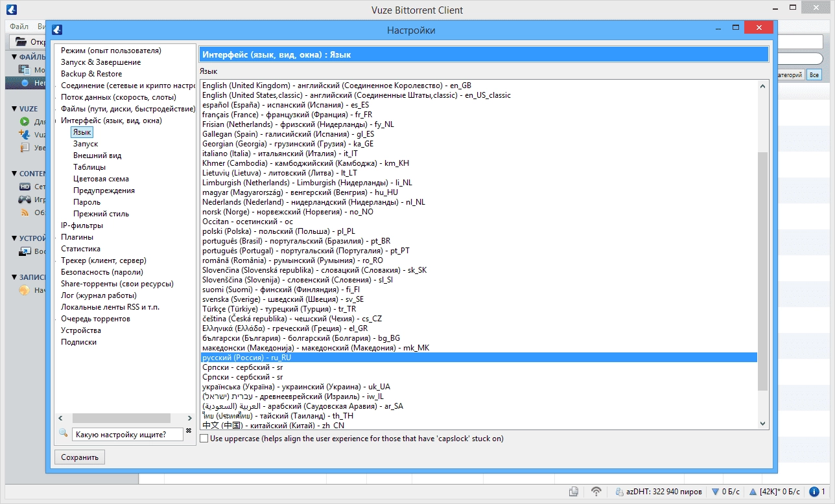Image resolution: width=835 pixels, height=504 pixels.
Task: Click the wifi signal icon in status bar
Action: click(x=596, y=492)
